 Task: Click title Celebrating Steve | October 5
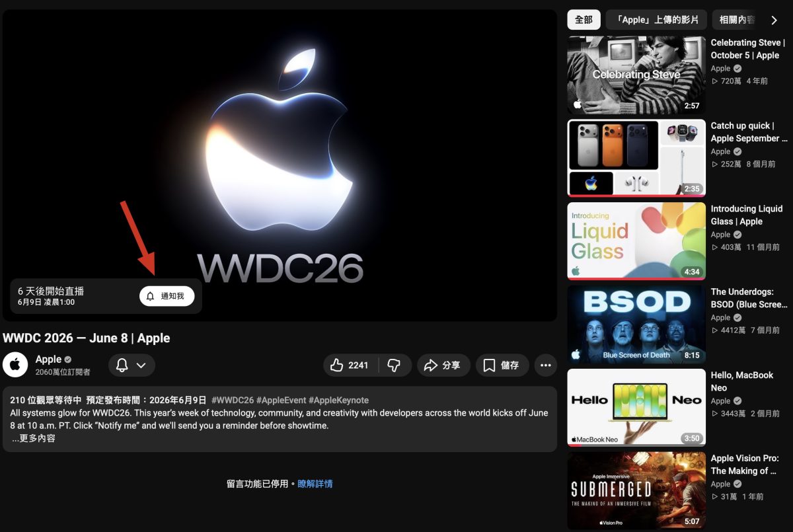748,49
